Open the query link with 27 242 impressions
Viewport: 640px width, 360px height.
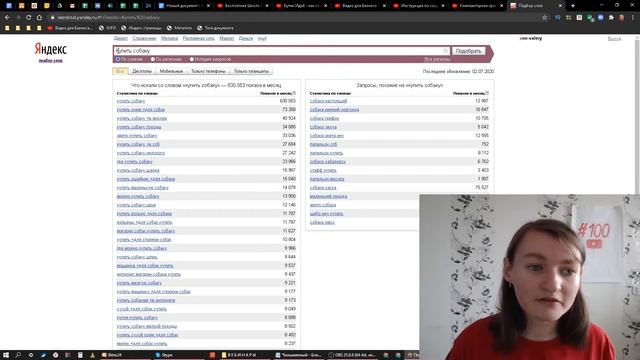tap(140, 153)
